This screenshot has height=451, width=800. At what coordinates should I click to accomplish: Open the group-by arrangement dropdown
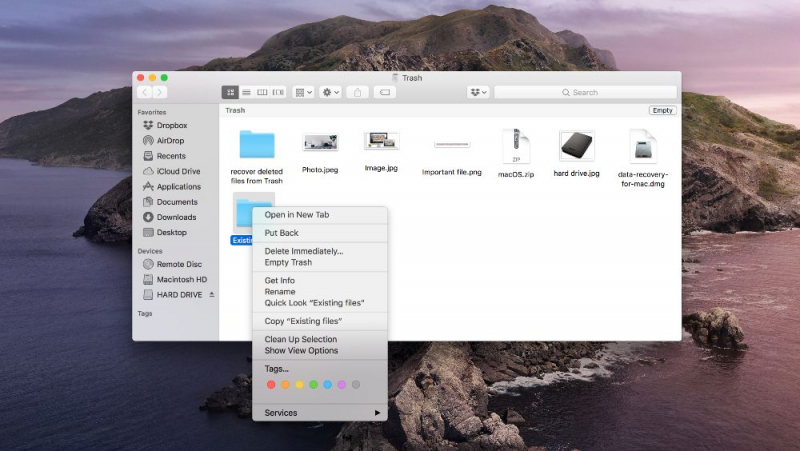(x=304, y=92)
